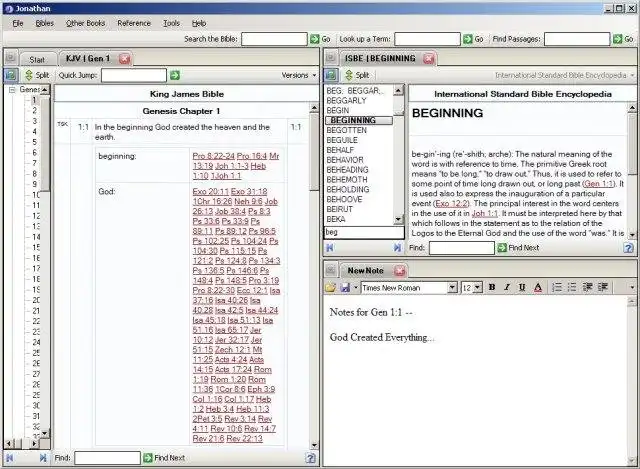The height and width of the screenshot is (469, 640).
Task: Open the Other Books menu
Action: pyautogui.click(x=86, y=23)
